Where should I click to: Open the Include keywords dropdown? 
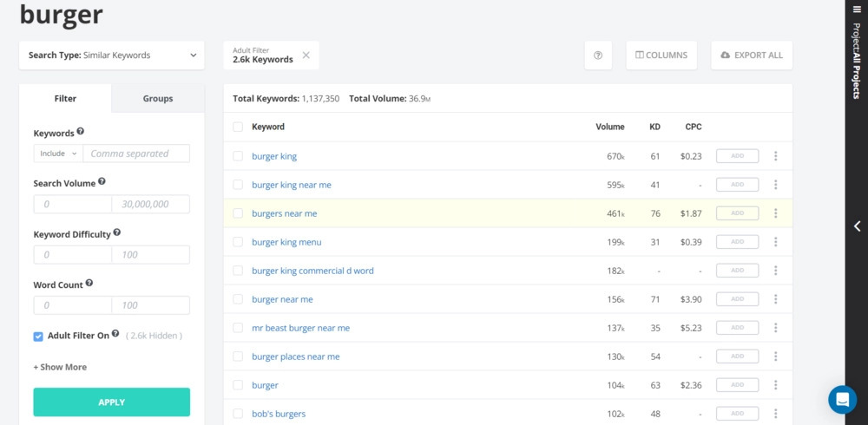(x=58, y=154)
